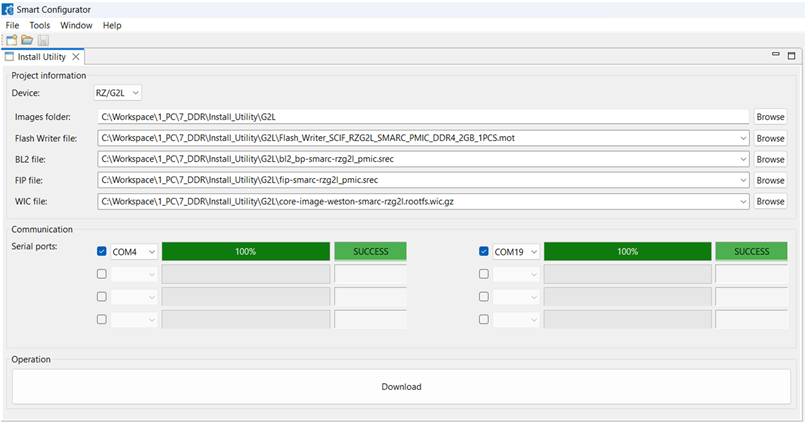This screenshot has height=423, width=806.
Task: Minimize the Install Utility view panel
Action: click(x=776, y=56)
